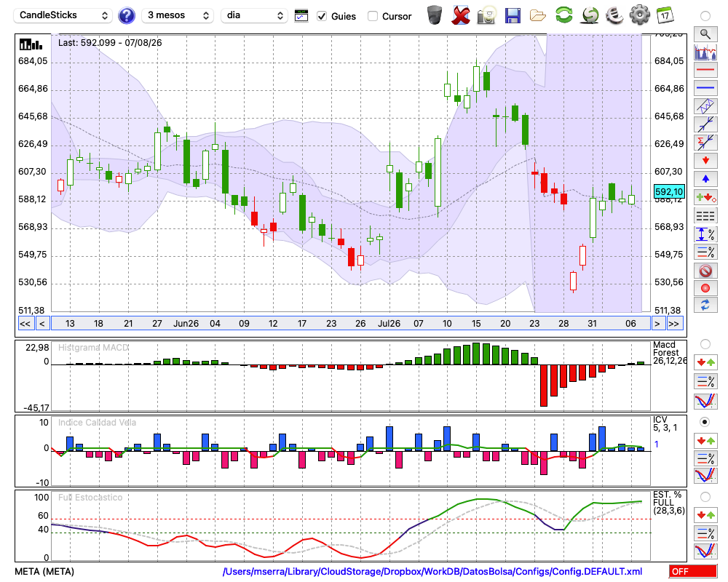Image resolution: width=728 pixels, height=582 pixels.
Task: Click the >> jump to end button
Action: click(x=673, y=324)
